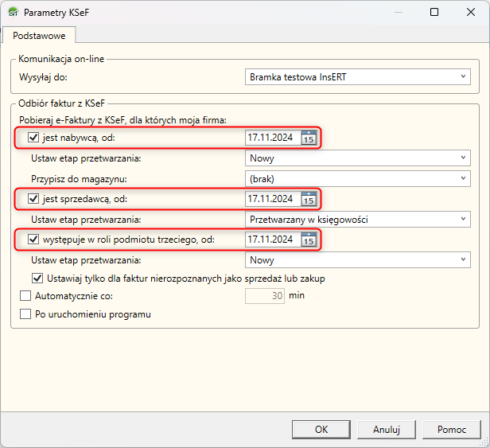The image size is (490, 448).
Task: Click the minutes interval input field
Action: 266,295
